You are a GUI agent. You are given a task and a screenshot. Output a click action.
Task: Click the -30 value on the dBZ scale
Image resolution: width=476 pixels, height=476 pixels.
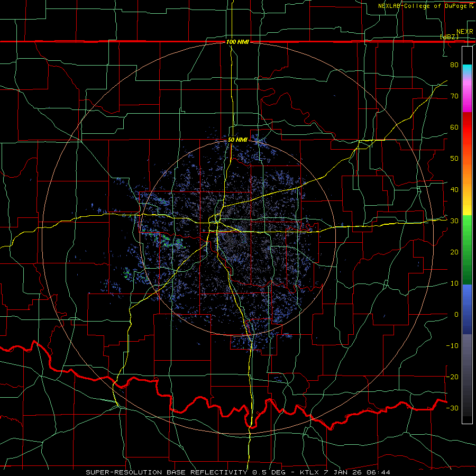pos(452,408)
